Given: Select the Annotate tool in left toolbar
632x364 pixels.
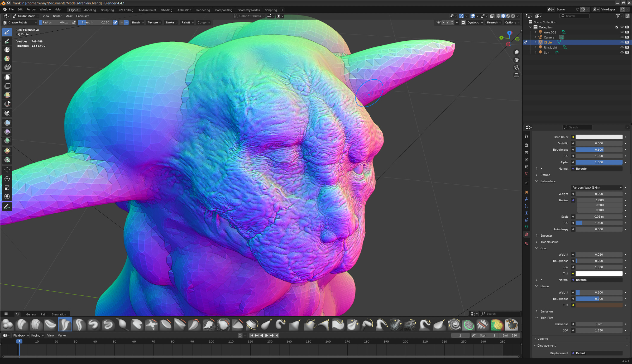Looking at the screenshot, I should [7, 207].
